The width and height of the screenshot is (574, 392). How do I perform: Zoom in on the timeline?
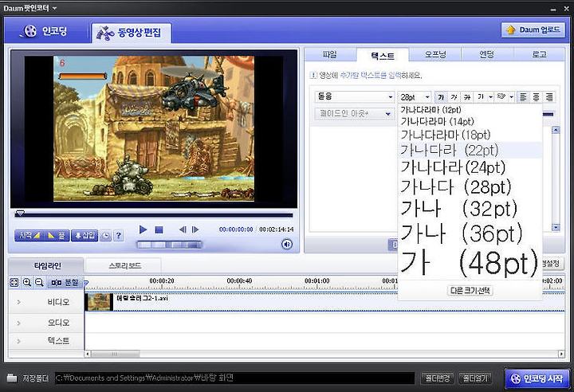coord(27,282)
